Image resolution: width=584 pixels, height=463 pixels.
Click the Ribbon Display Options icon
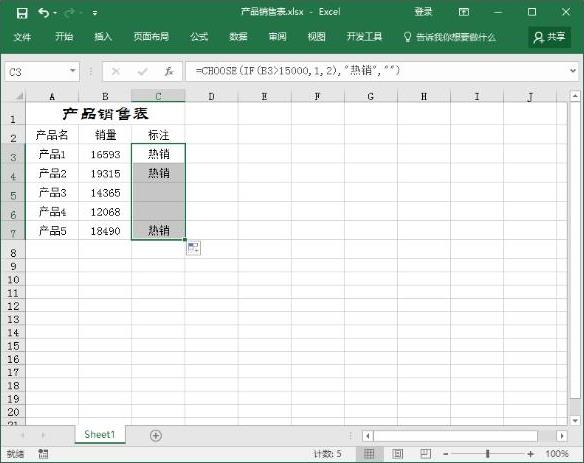464,12
